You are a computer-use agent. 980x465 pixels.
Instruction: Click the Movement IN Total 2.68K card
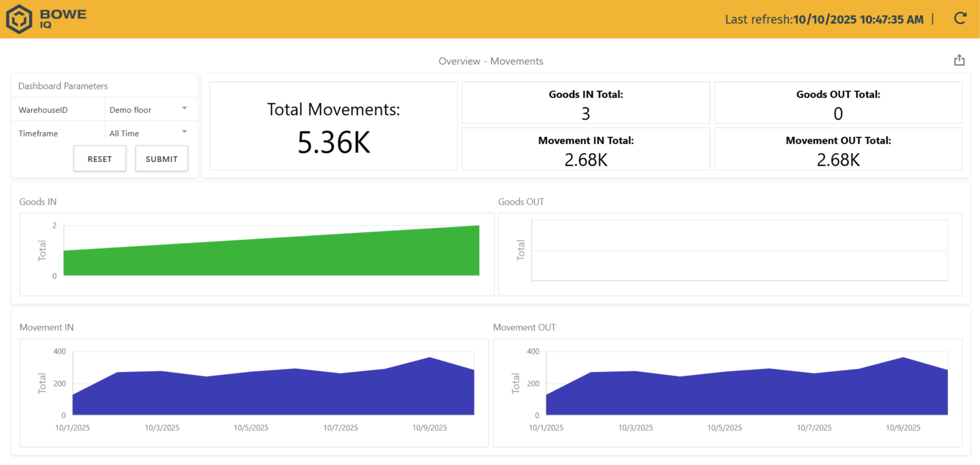(585, 149)
